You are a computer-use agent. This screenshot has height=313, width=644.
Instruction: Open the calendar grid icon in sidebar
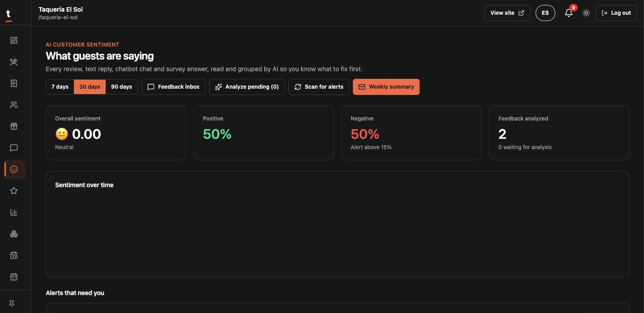pyautogui.click(x=14, y=277)
